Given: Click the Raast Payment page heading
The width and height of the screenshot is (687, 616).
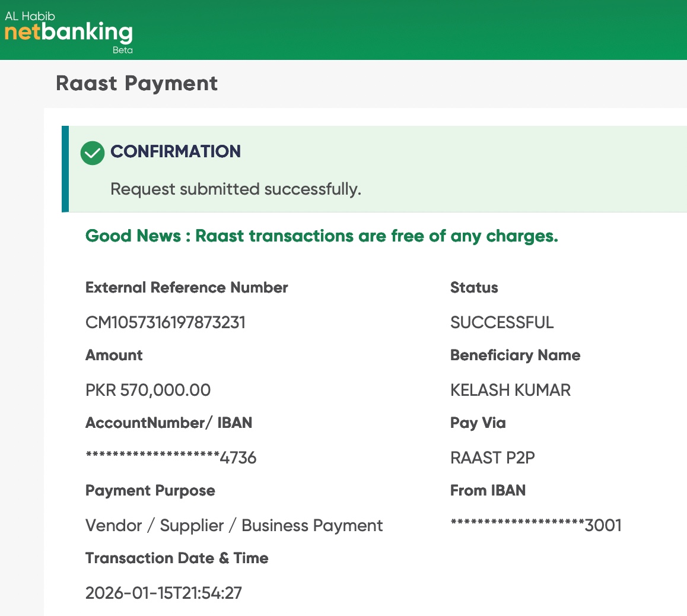Looking at the screenshot, I should point(137,84).
